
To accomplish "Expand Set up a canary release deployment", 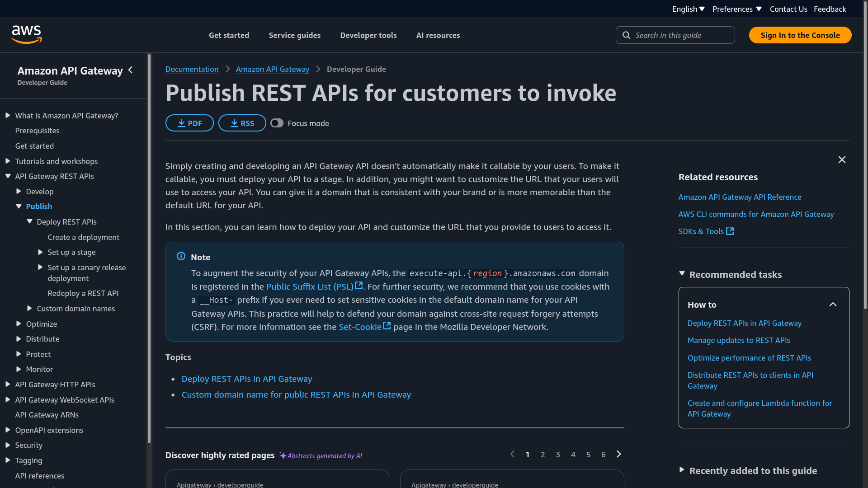I will click(x=40, y=267).
